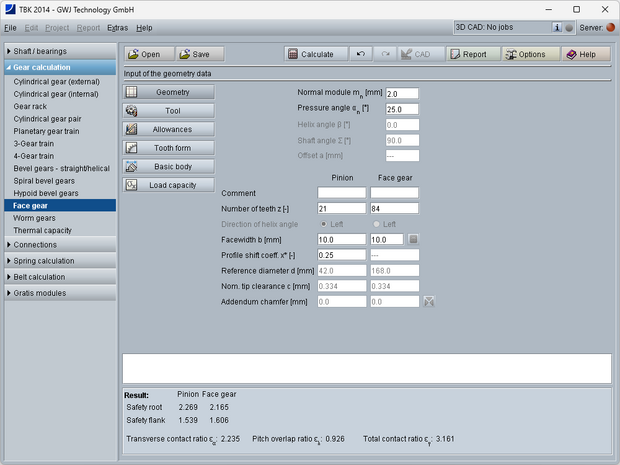Click the lock button beside Facewidth fields

(414, 240)
